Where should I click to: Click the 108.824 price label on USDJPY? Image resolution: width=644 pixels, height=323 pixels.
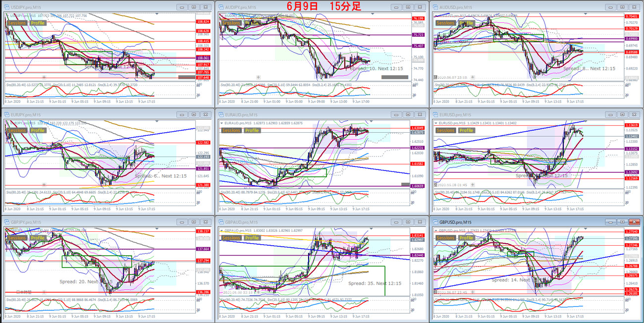click(203, 22)
